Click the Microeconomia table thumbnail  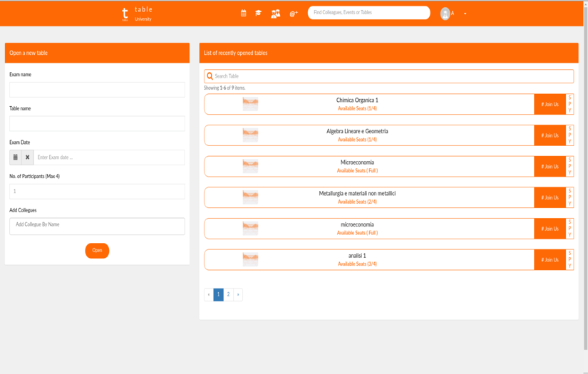click(250, 167)
